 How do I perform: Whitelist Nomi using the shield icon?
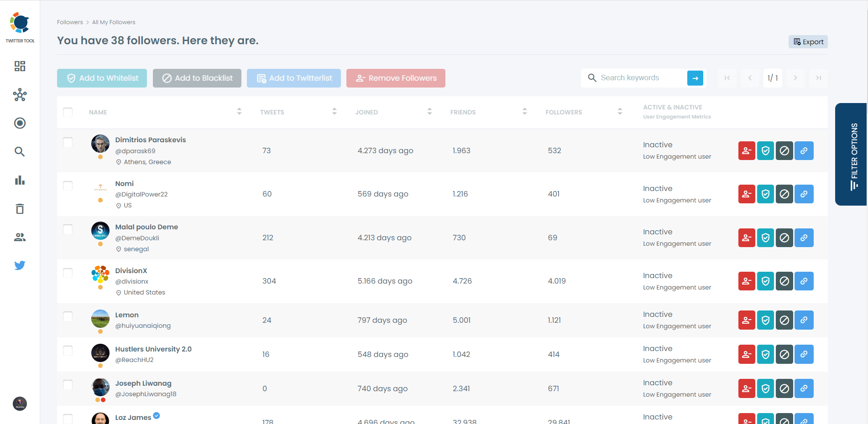[x=765, y=194]
